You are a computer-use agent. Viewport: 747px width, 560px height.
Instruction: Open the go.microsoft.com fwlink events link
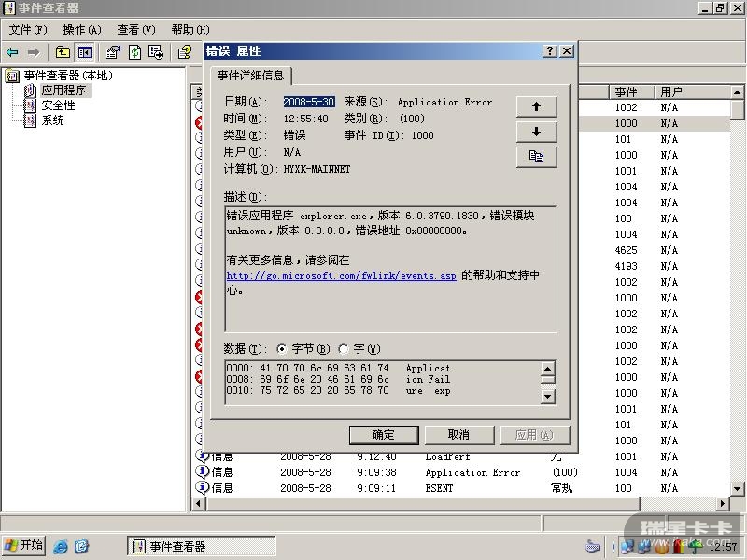point(341,275)
